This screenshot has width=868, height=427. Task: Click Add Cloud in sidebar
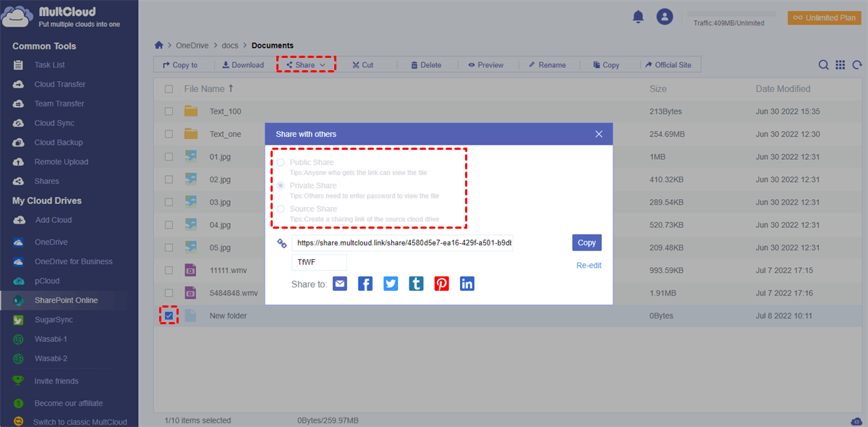[x=53, y=220]
